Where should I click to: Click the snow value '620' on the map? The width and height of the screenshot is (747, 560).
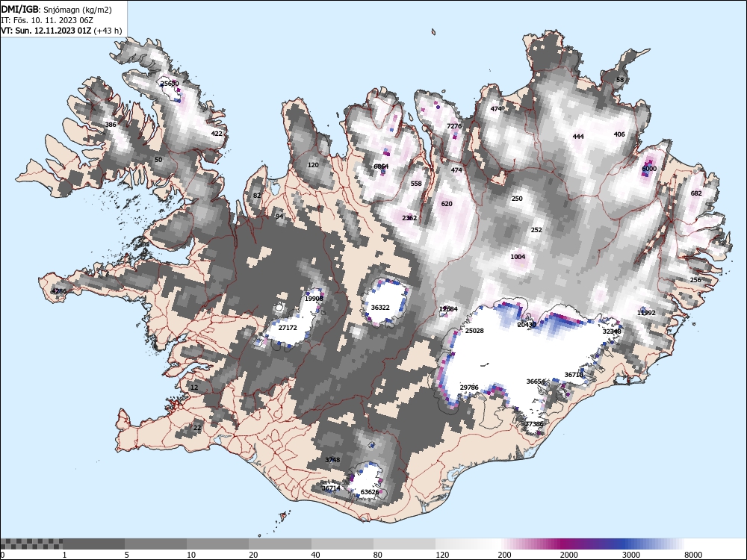[447, 203]
